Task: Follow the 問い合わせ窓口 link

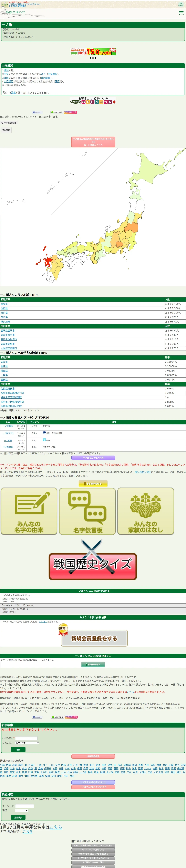Action: click(143, 472)
